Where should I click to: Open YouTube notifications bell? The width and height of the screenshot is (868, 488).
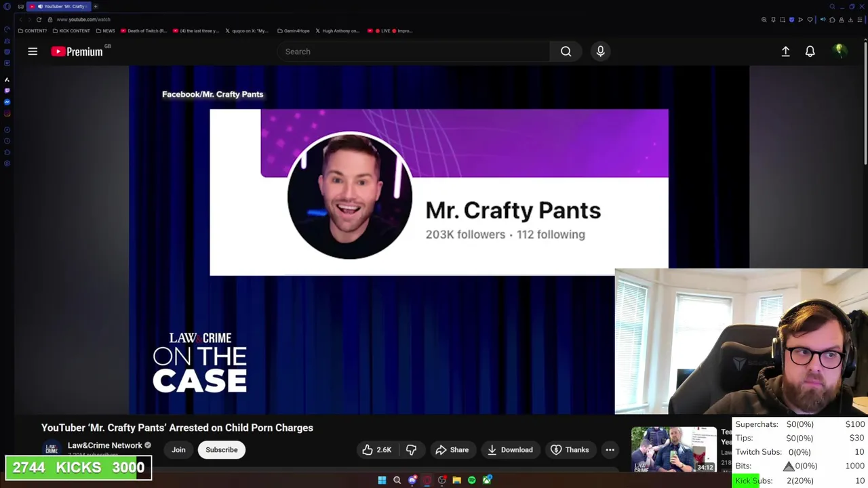(810, 52)
